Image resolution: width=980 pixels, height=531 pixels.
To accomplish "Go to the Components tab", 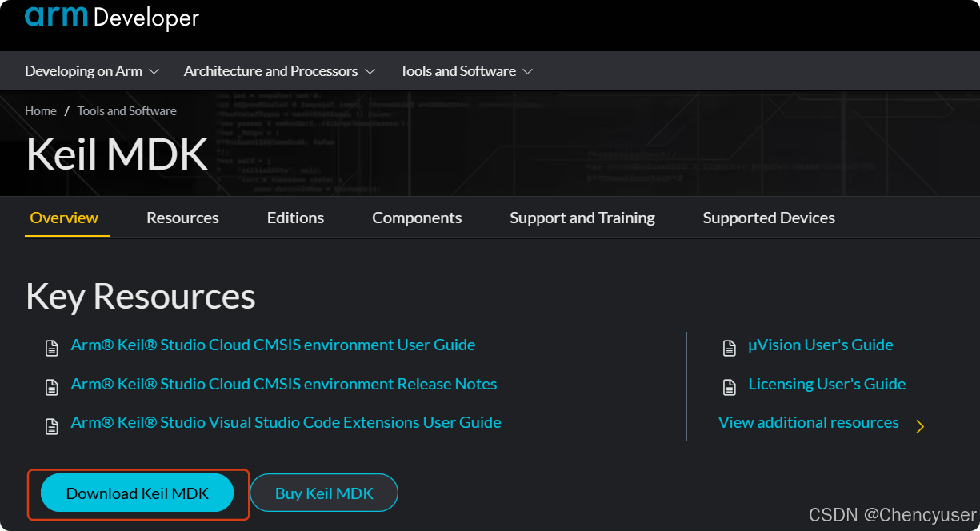I will tap(417, 218).
